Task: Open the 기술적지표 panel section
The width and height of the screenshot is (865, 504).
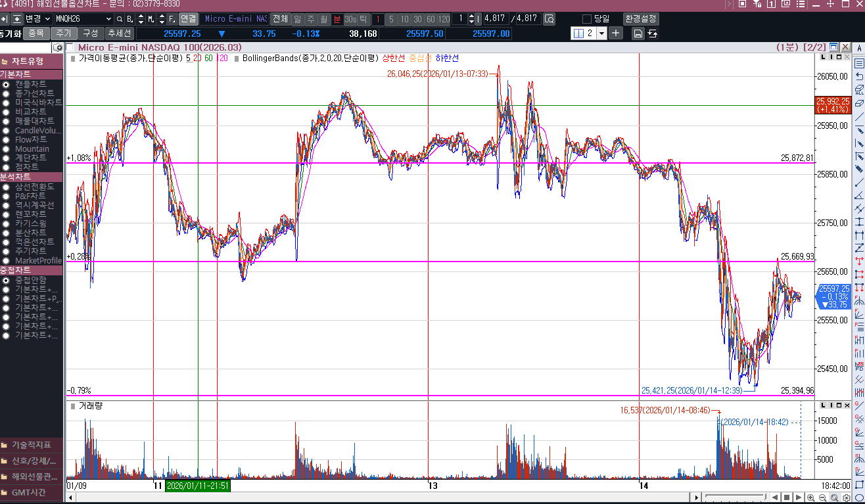Action: pyautogui.click(x=32, y=445)
